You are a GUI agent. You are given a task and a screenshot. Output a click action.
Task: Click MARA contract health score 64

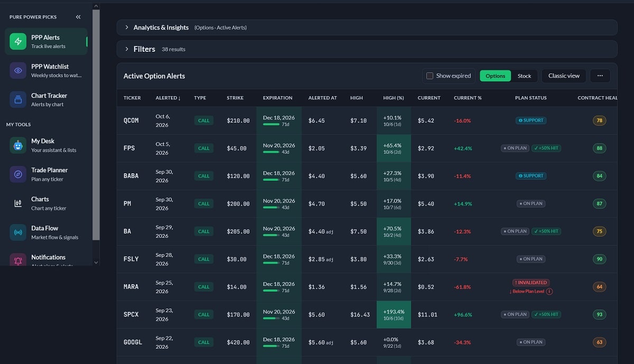[599, 287]
